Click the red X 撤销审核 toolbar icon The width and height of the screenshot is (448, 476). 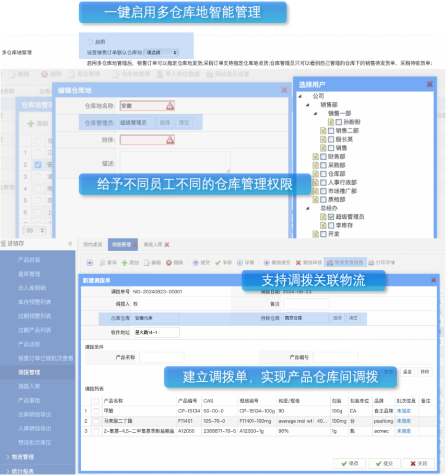pyautogui.click(x=298, y=263)
